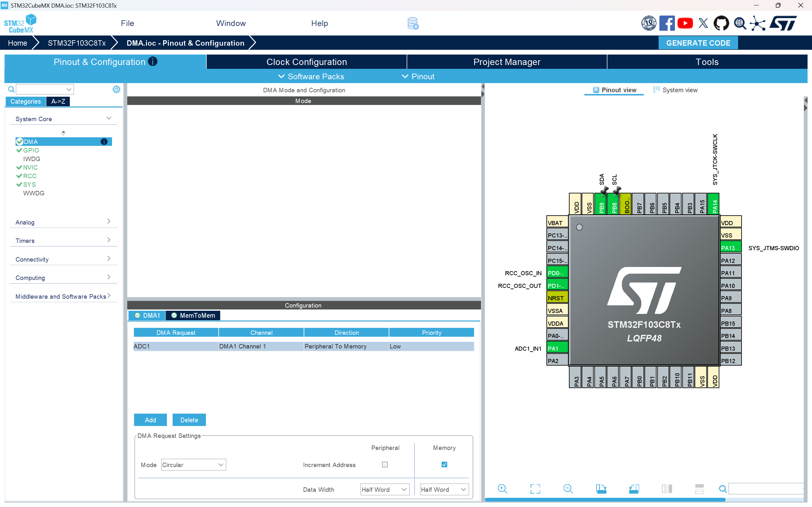Click the gear settings icon in sidebar
Screen dimensions: 812x507
[x=116, y=89]
